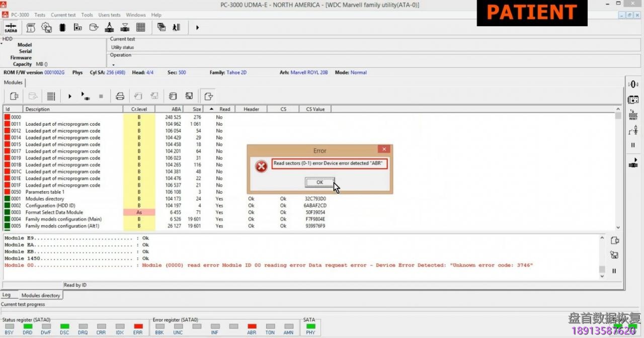The image size is (644, 338).
Task: Select the Format Select Data Module row
Action: click(54, 212)
